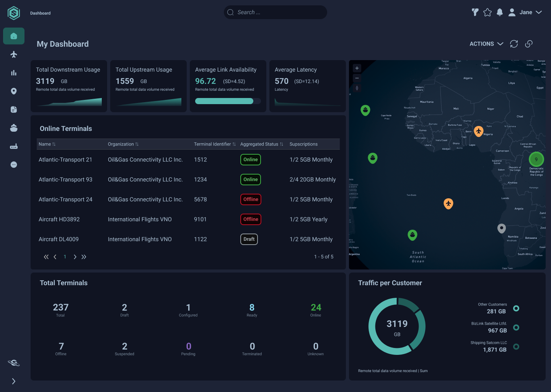Sort table by Terminal Identifier column

(x=215, y=144)
